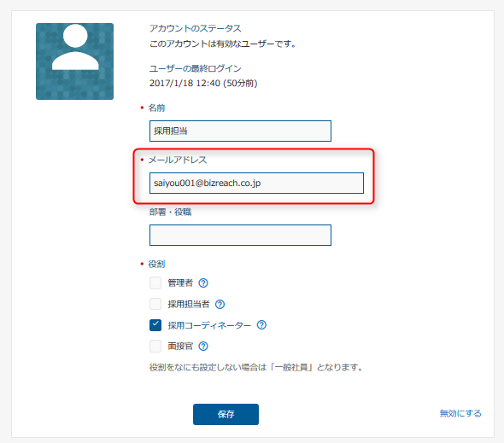This screenshot has height=443, width=504.
Task: Open help icon next to 採用担当者
Action: pos(220,304)
